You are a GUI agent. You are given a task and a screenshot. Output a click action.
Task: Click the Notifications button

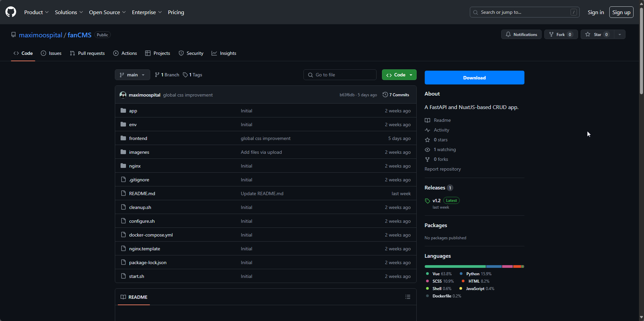[x=521, y=34]
